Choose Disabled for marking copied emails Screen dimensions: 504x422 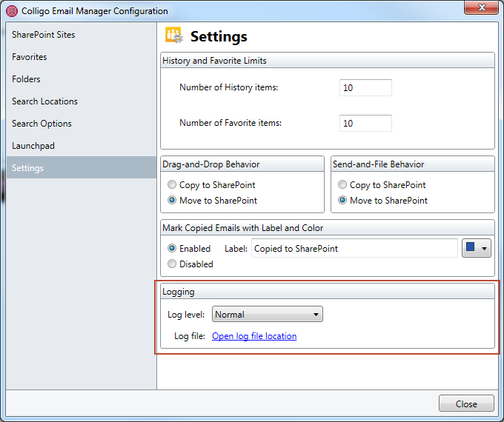(172, 264)
